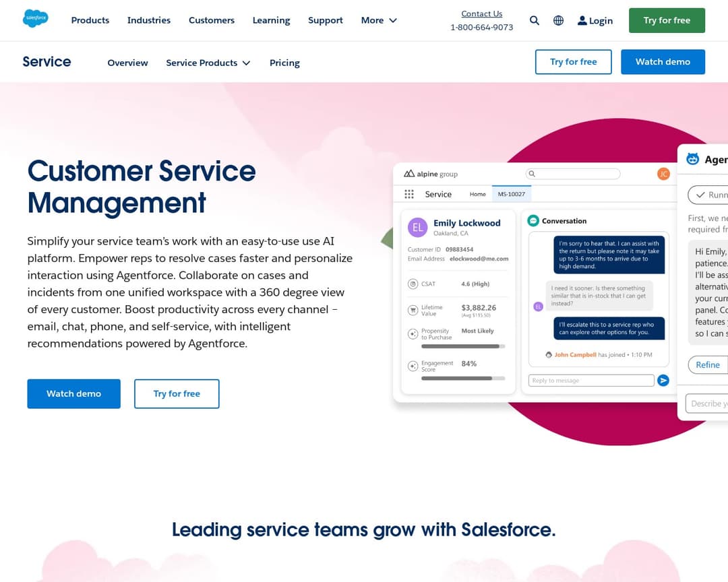728x582 pixels.
Task: Select the Home tab in mockup
Action: coord(477,195)
